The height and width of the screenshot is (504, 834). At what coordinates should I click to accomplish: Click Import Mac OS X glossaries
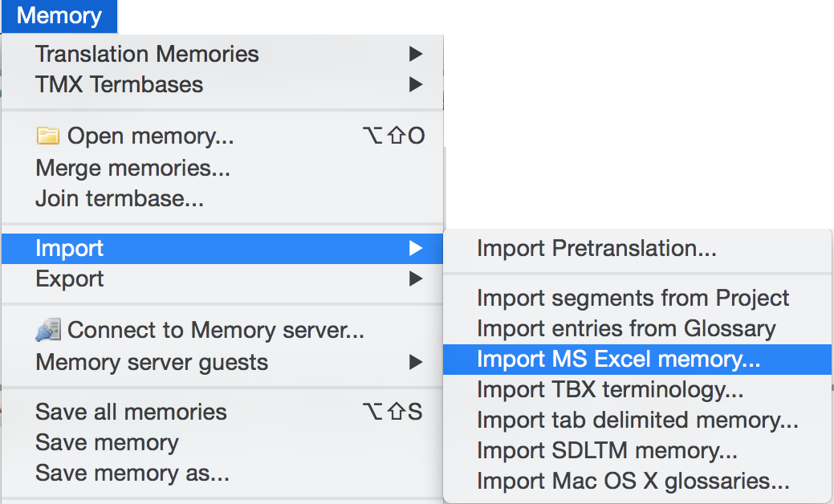click(633, 481)
